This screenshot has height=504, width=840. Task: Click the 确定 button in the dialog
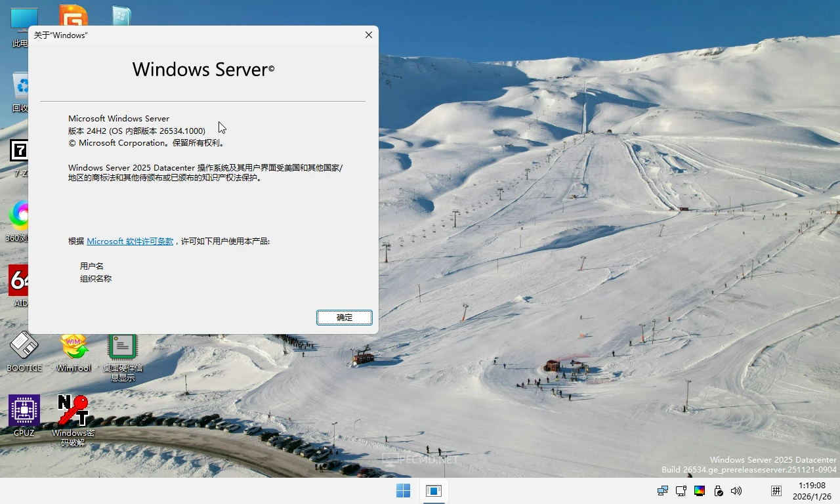344,317
